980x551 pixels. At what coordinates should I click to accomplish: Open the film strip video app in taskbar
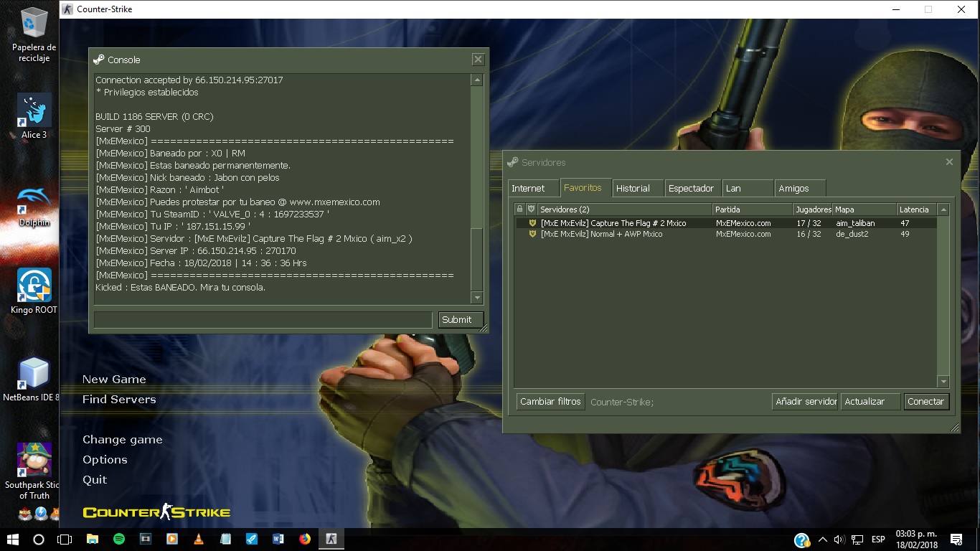click(x=145, y=539)
